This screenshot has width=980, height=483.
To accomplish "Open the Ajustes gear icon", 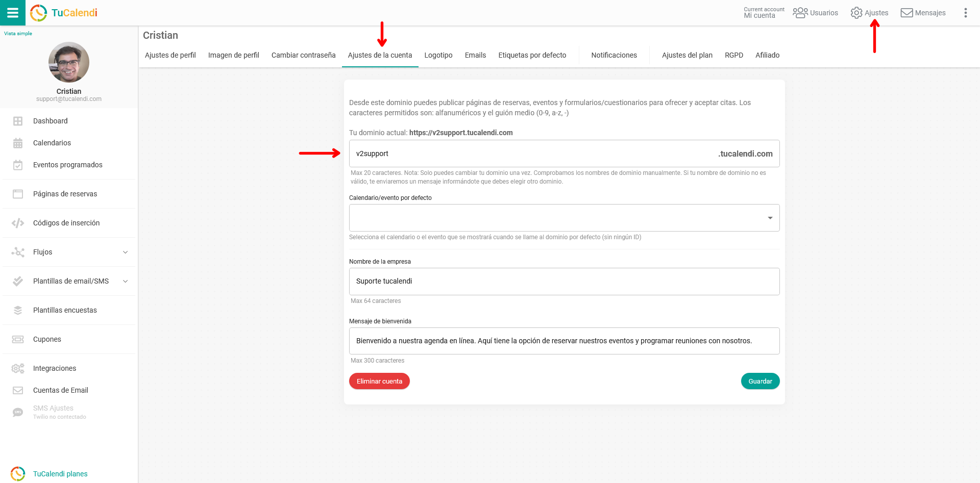I will pos(856,13).
